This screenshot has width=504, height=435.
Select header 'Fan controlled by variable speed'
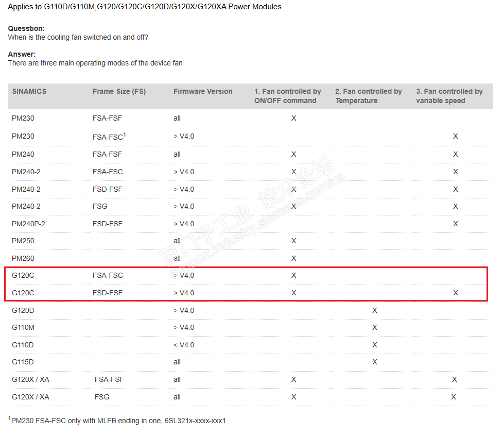pyautogui.click(x=449, y=96)
